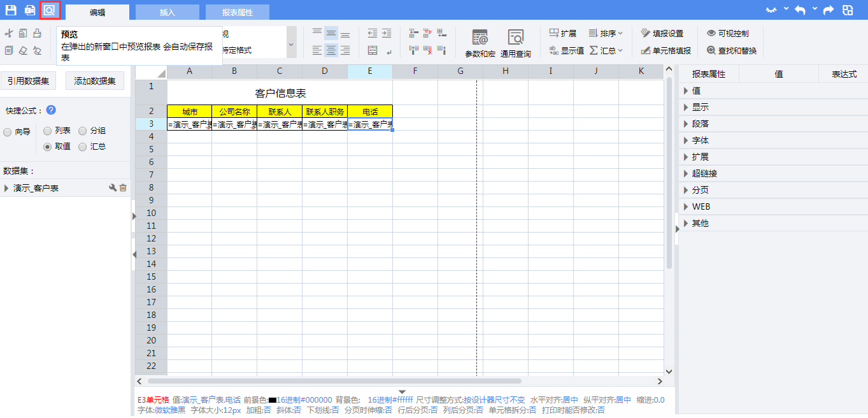Expand the 演示_客户表 dataset tree
The width and height of the screenshot is (868, 418).
(6, 188)
